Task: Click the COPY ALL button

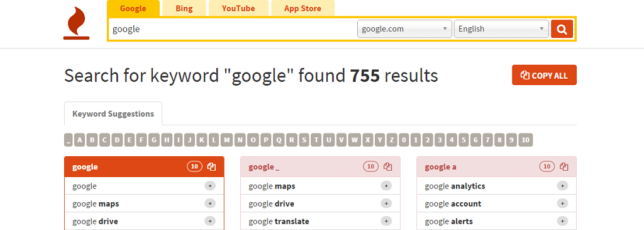Action: (544, 75)
